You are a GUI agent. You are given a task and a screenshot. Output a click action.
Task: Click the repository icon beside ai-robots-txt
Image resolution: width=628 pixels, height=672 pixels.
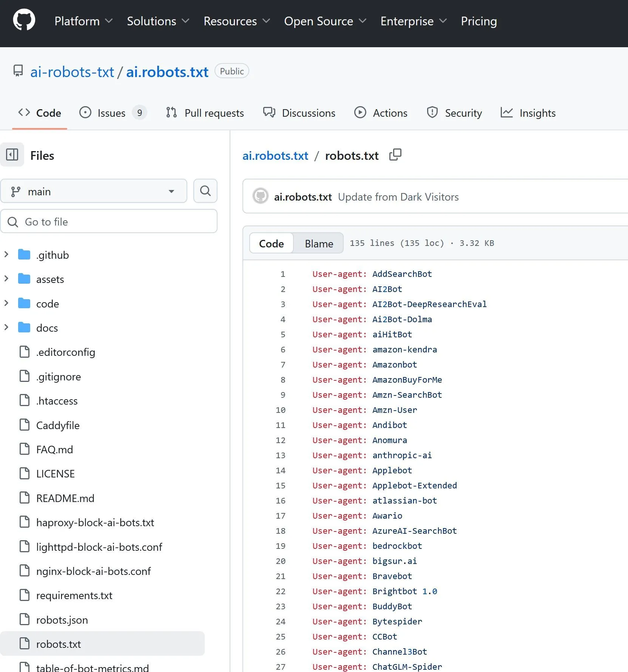click(18, 71)
